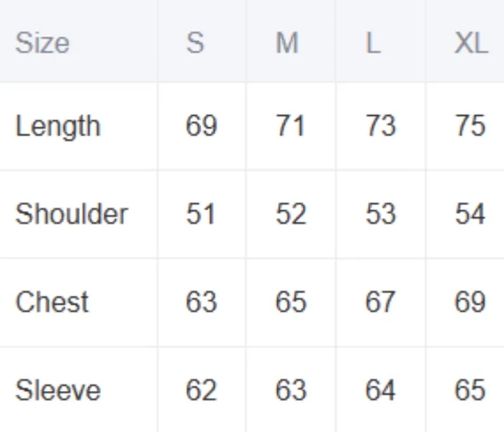Select the XL size column header
The width and height of the screenshot is (504, 432).
point(470,43)
